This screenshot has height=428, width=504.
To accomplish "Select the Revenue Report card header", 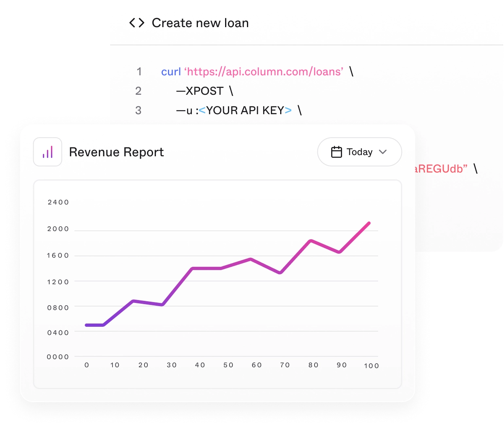I will [x=117, y=152].
